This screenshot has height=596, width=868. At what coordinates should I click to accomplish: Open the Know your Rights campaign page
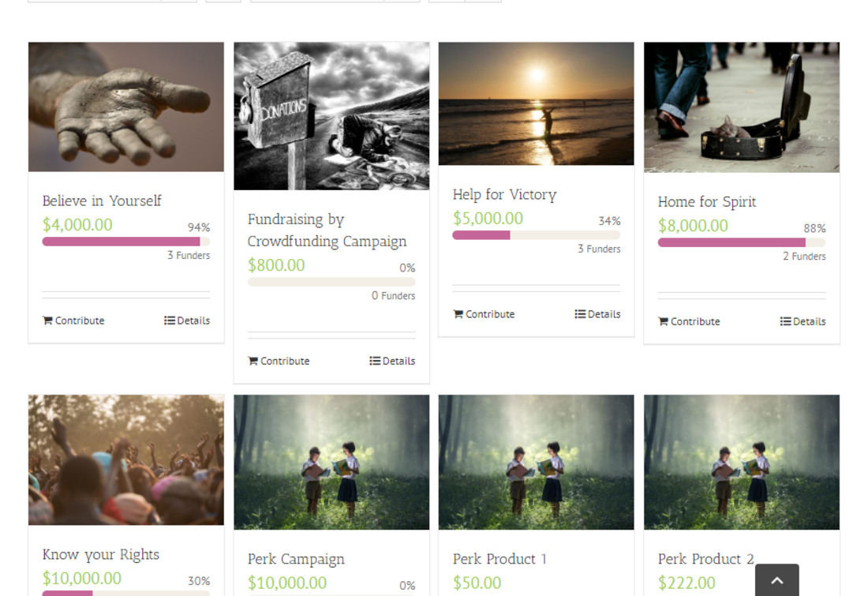point(100,555)
